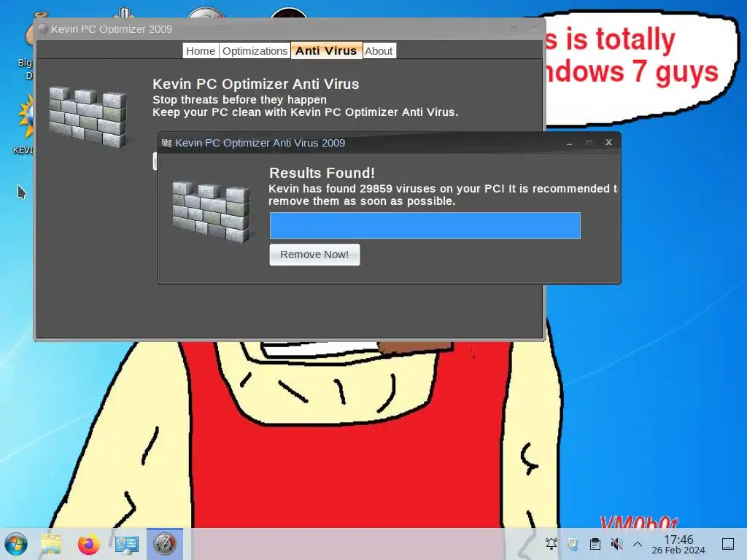
Task: Close the Anti Virus 2009 dialog
Action: [x=608, y=142]
